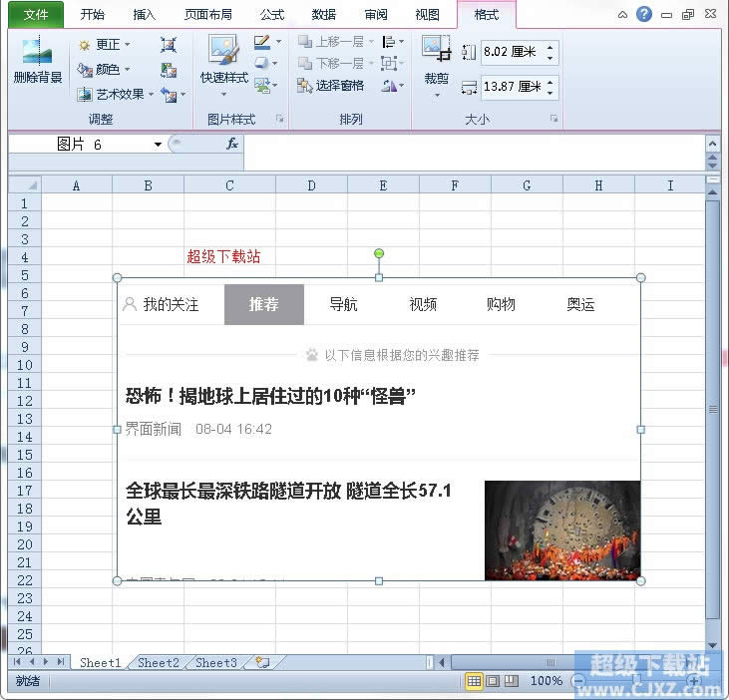Screen dimensions: 729x700
Task: Decrease picture width with down stepper
Action: click(550, 93)
